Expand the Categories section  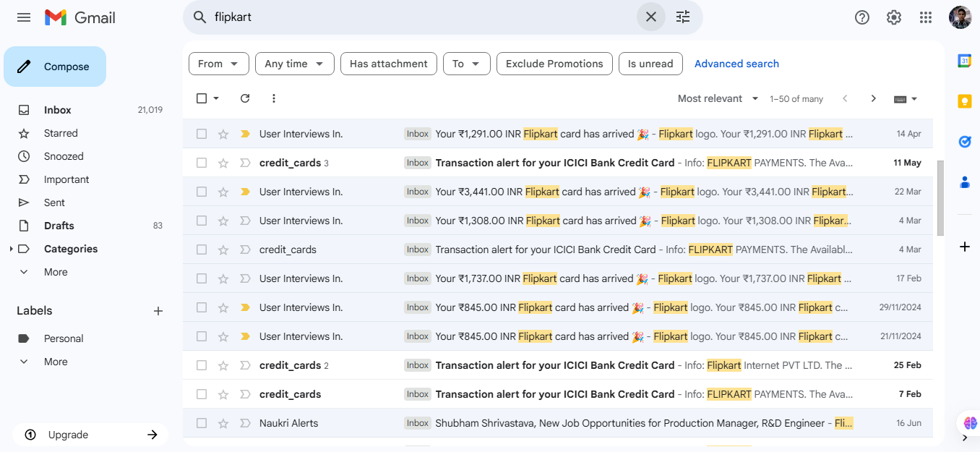(11, 249)
